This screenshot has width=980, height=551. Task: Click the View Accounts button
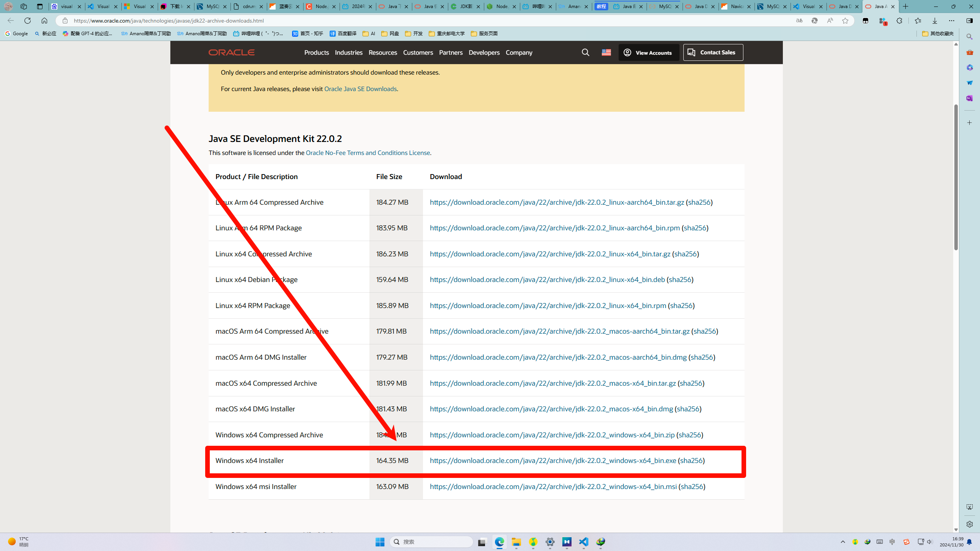648,52
